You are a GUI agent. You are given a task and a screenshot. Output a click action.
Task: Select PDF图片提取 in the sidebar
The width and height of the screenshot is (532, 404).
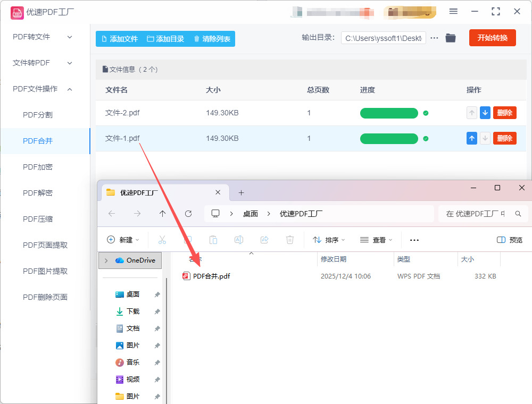45,271
